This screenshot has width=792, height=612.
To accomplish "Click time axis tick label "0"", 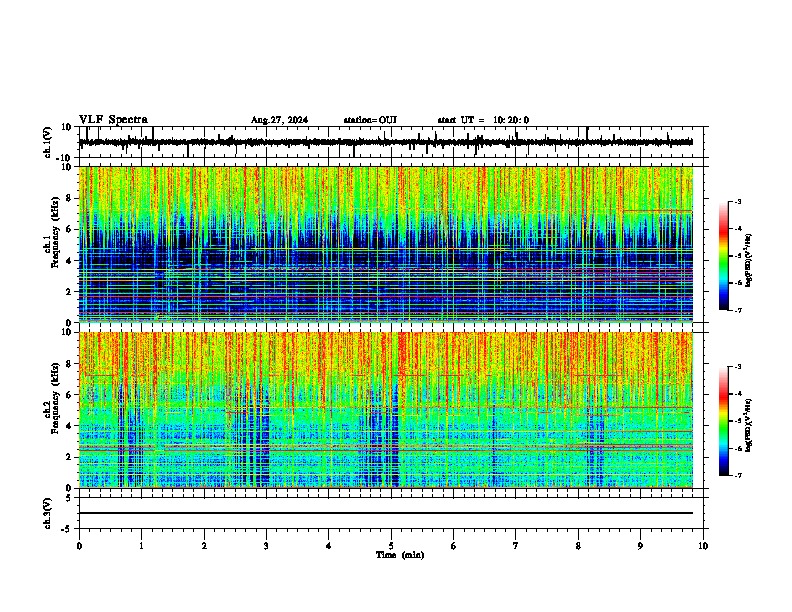I will 79,546.
